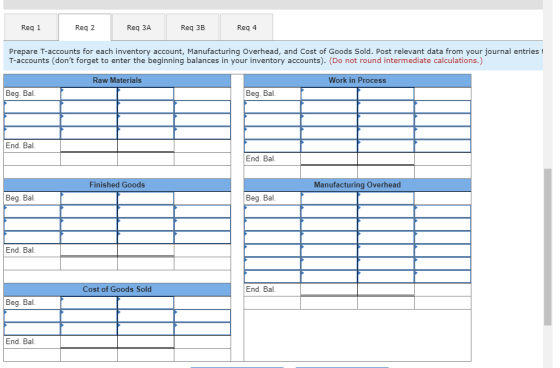The image size is (560, 368).
Task: Select the Req 2 tab
Action: [x=85, y=28]
